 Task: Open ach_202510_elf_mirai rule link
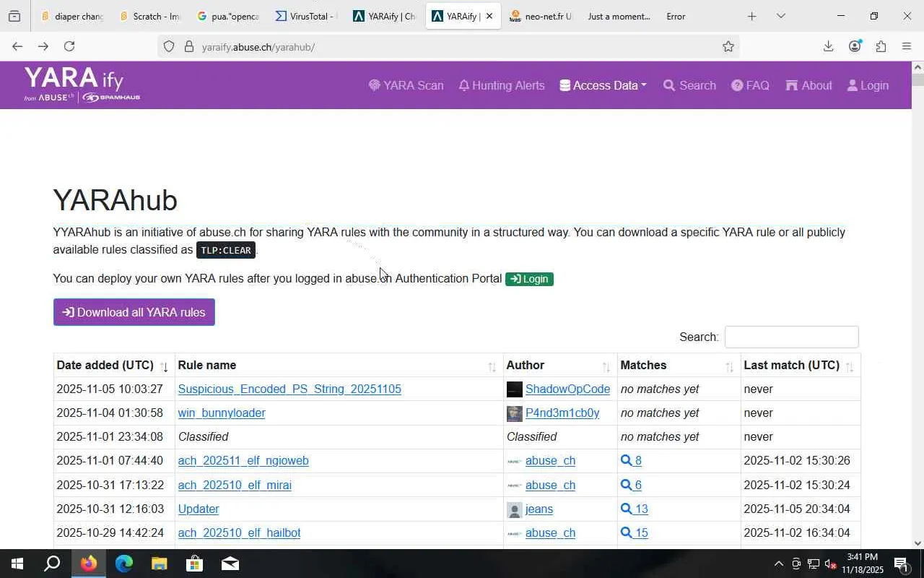click(x=235, y=486)
